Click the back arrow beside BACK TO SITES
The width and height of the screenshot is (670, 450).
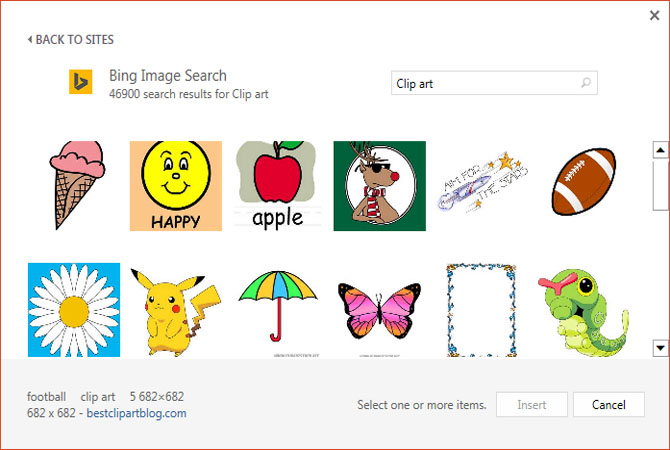29,39
